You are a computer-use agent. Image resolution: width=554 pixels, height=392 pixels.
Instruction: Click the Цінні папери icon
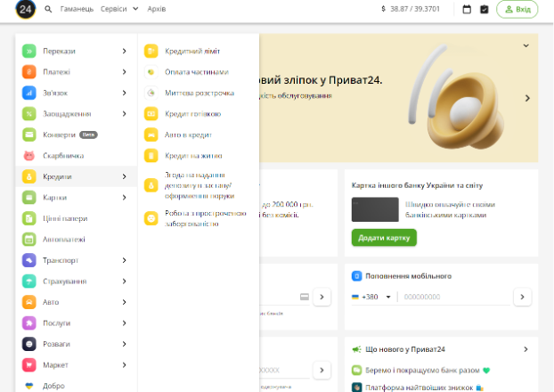tap(29, 218)
